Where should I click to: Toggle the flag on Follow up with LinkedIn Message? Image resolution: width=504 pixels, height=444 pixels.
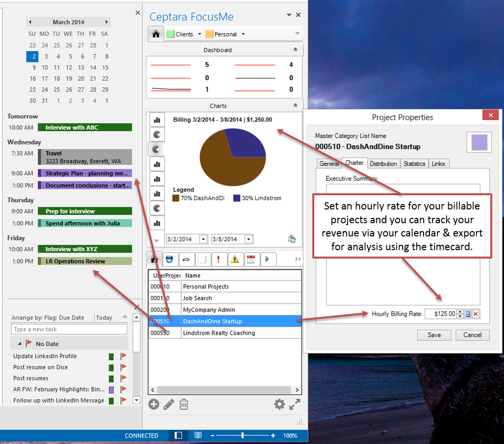coord(124,400)
